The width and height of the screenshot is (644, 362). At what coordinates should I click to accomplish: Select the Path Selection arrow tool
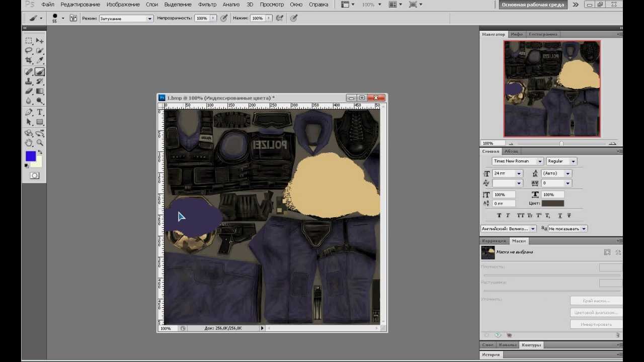[29, 122]
